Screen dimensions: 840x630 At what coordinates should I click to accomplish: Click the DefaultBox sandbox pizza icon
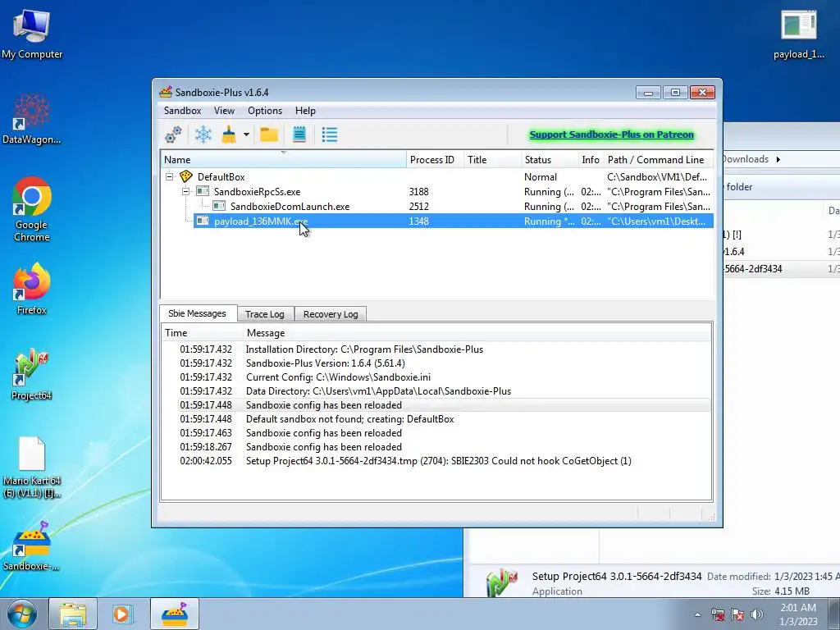pos(186,176)
